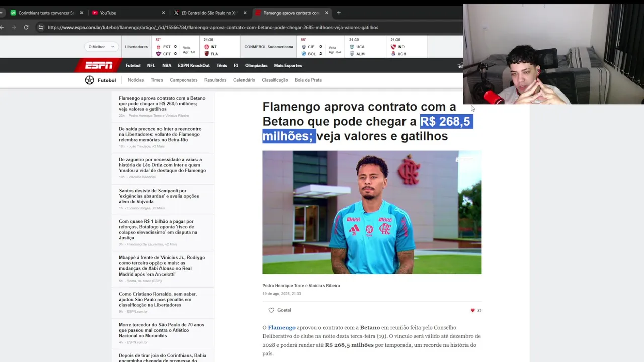
Task: Click the soccer ball Futebol icon
Action: (x=89, y=80)
